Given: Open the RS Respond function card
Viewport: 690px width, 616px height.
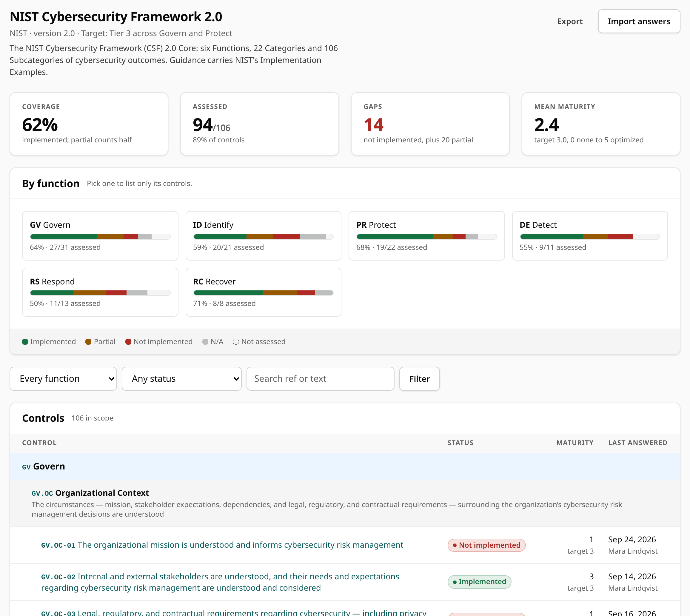Looking at the screenshot, I should tap(100, 292).
